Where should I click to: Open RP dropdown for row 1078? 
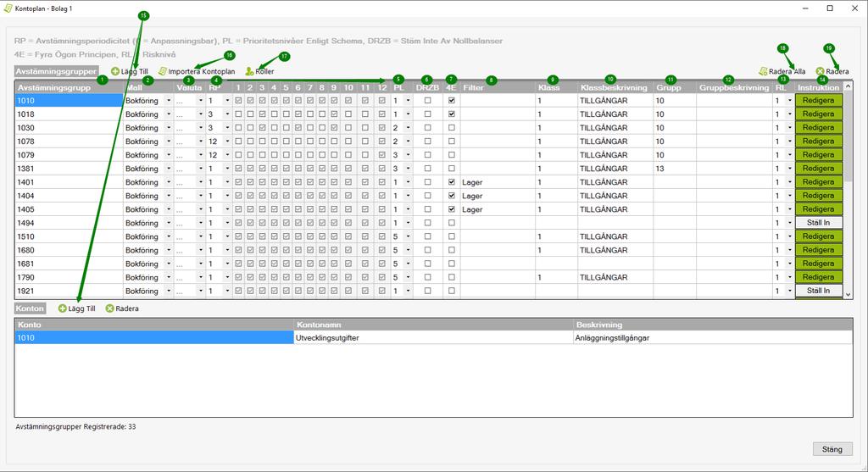pos(227,142)
